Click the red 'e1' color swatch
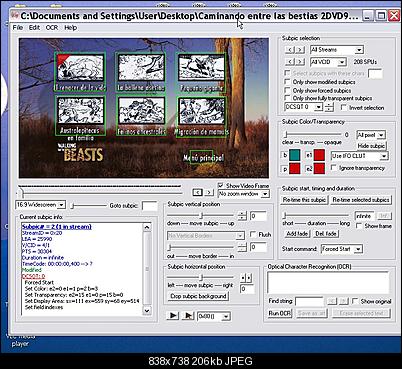The height and width of the screenshot is (369, 402). [319, 155]
